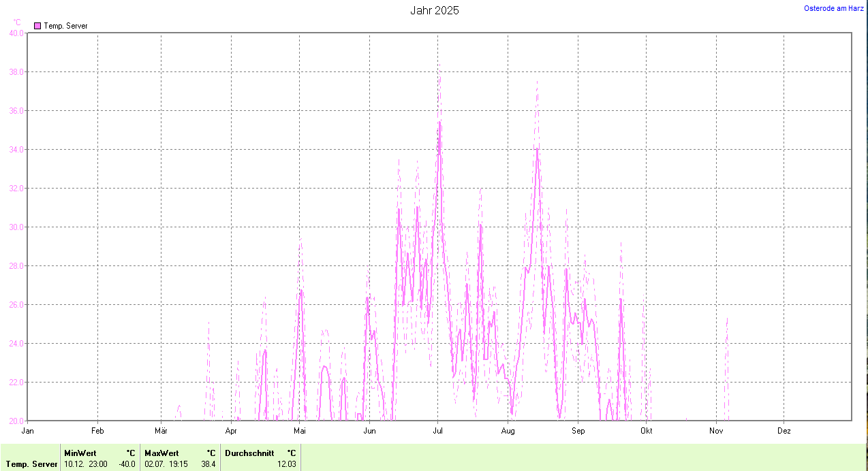Screen dimensions: 868x471
Task: Select the Durchschnitt column header
Action: [x=249, y=453]
